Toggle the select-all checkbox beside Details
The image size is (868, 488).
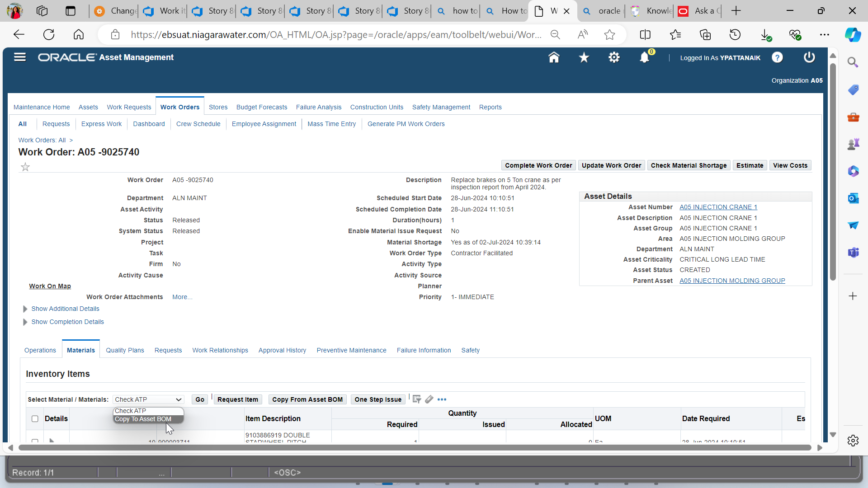pos(35,419)
